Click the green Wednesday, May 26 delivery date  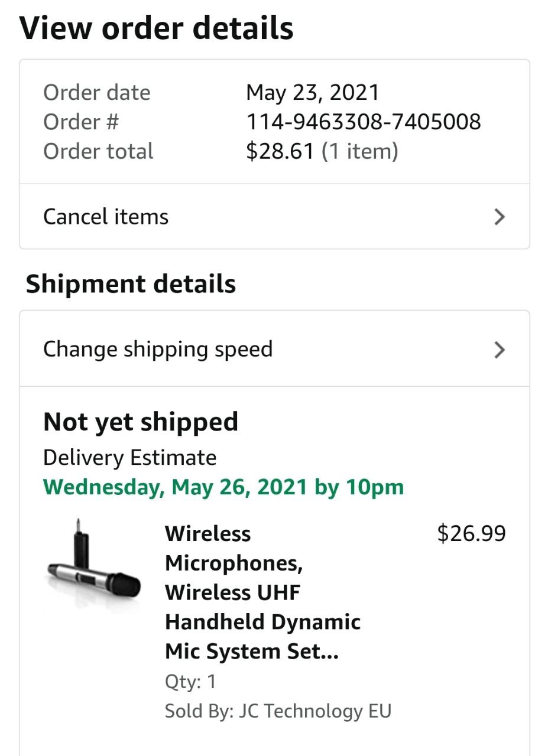coord(223,487)
